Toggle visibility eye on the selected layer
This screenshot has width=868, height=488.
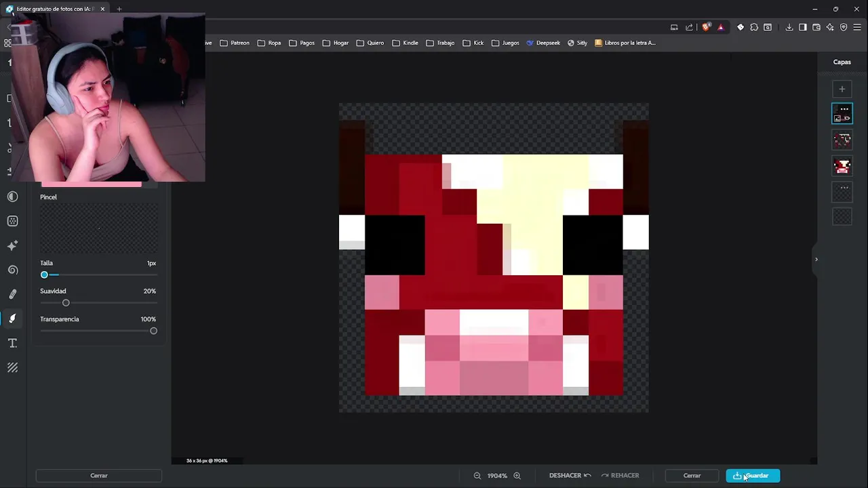[x=847, y=119]
